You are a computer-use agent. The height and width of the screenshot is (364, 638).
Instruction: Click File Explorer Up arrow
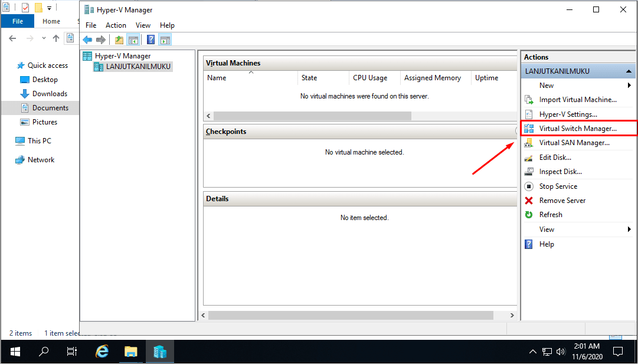(x=56, y=38)
